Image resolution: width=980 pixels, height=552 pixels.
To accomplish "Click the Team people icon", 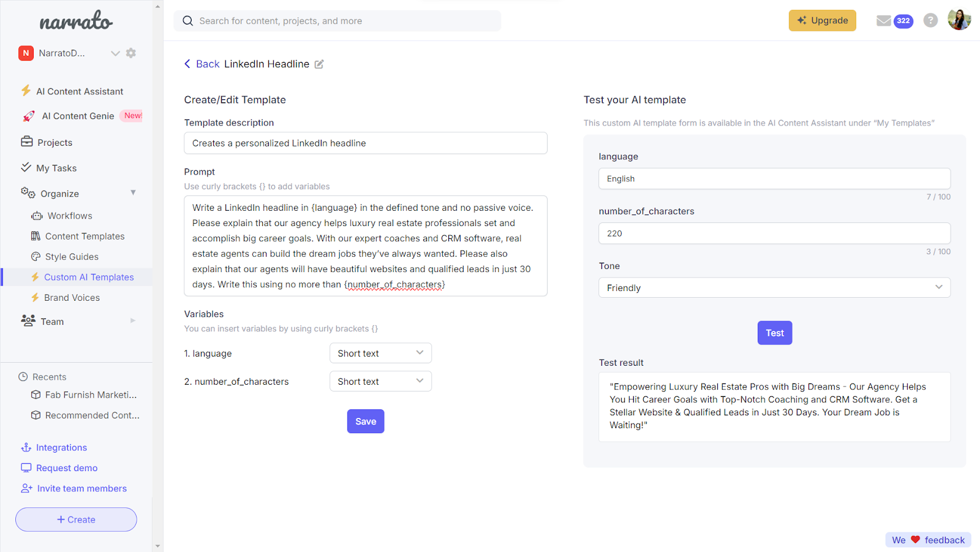I will coord(28,320).
